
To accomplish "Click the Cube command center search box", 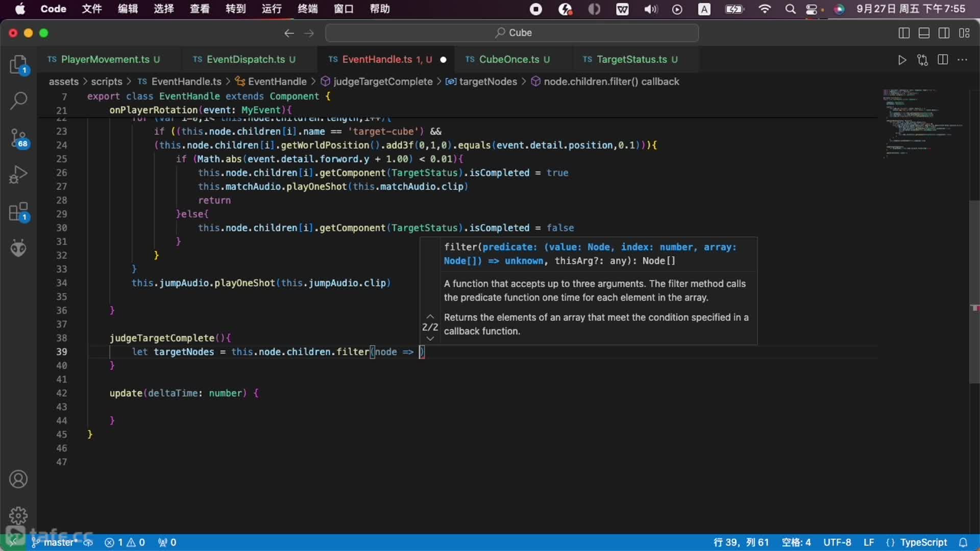I will 512,33.
